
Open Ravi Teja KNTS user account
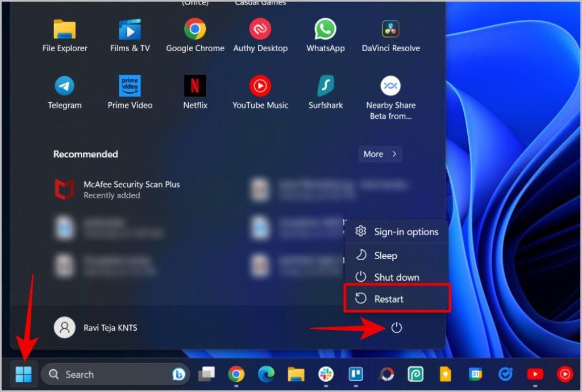tap(95, 327)
